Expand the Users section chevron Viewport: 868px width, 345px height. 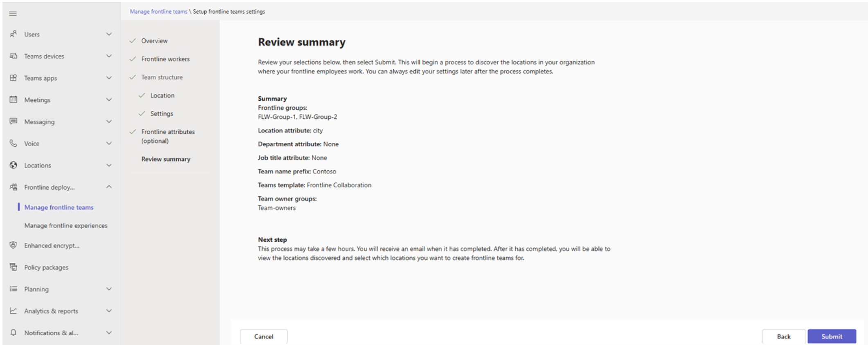109,34
